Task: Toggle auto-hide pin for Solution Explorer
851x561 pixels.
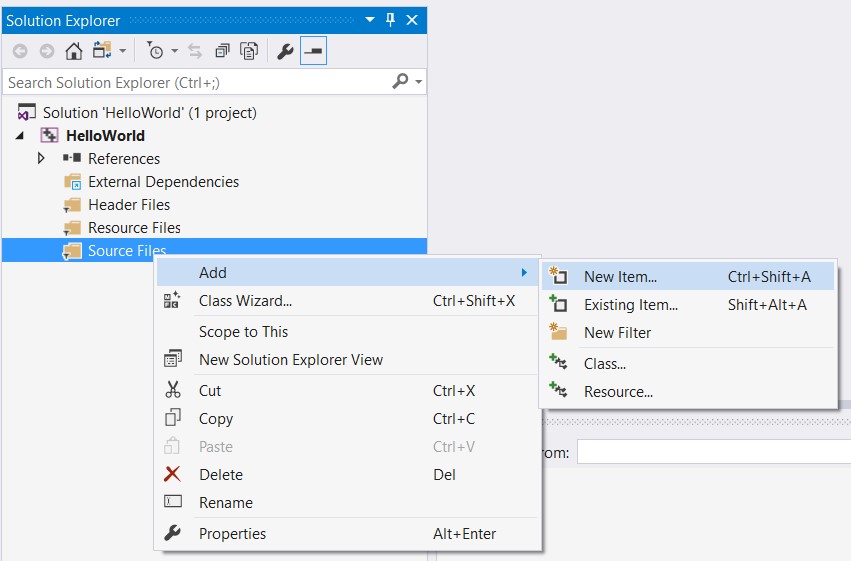Action: pyautogui.click(x=391, y=20)
